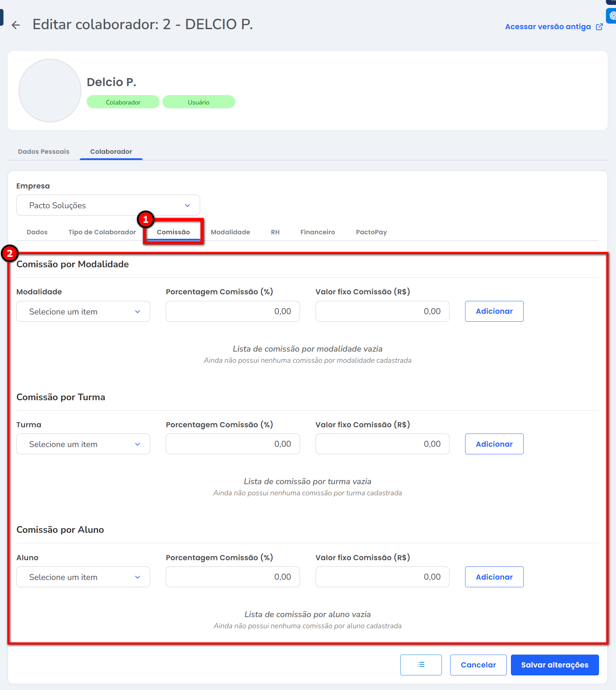616x690 pixels.
Task: Open the Acessar versão antiga link
Action: coord(548,27)
